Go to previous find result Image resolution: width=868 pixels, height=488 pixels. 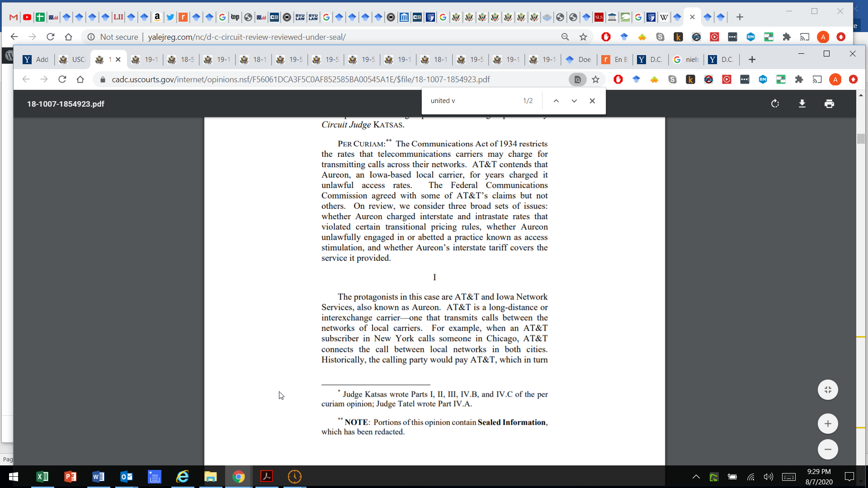click(x=556, y=101)
